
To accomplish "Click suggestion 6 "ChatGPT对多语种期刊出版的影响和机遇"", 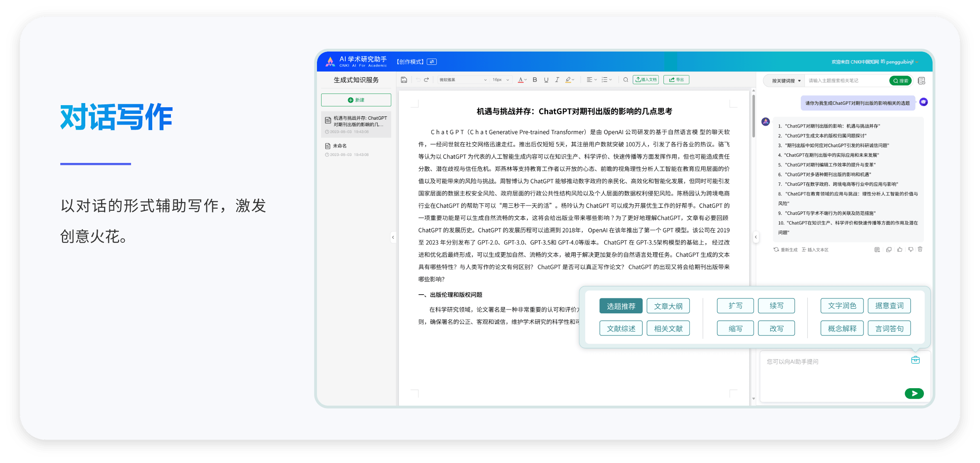I will tap(824, 175).
